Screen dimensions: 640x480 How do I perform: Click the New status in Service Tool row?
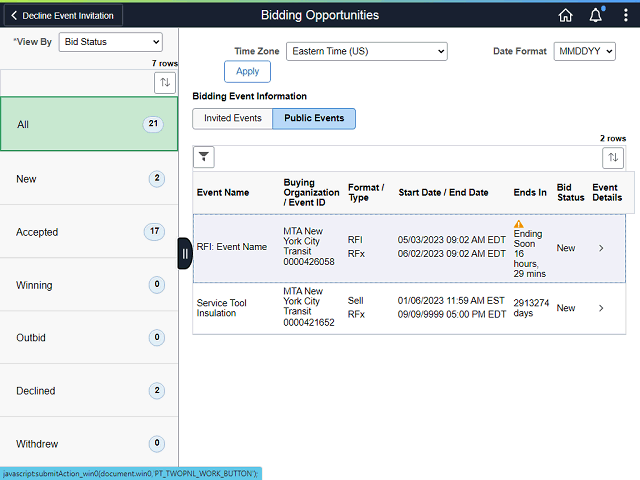tap(566, 308)
